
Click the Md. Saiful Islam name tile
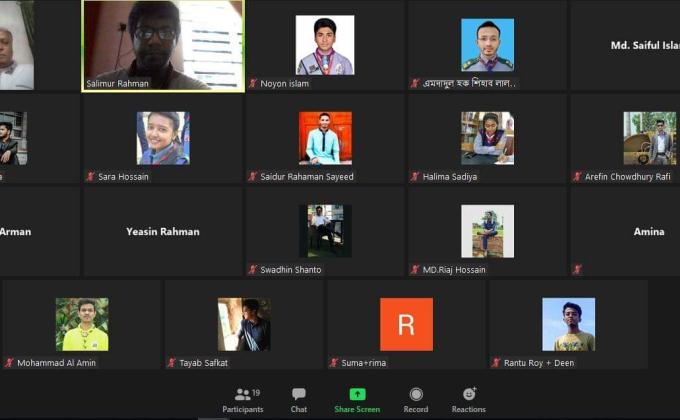point(625,46)
